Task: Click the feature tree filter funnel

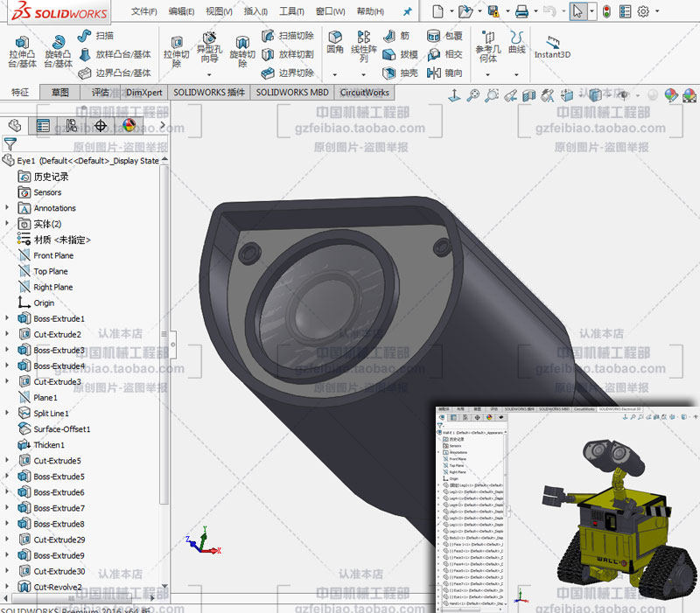Action: click(10, 144)
